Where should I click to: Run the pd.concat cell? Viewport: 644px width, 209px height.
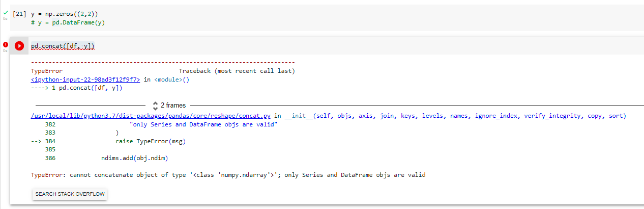click(x=19, y=46)
